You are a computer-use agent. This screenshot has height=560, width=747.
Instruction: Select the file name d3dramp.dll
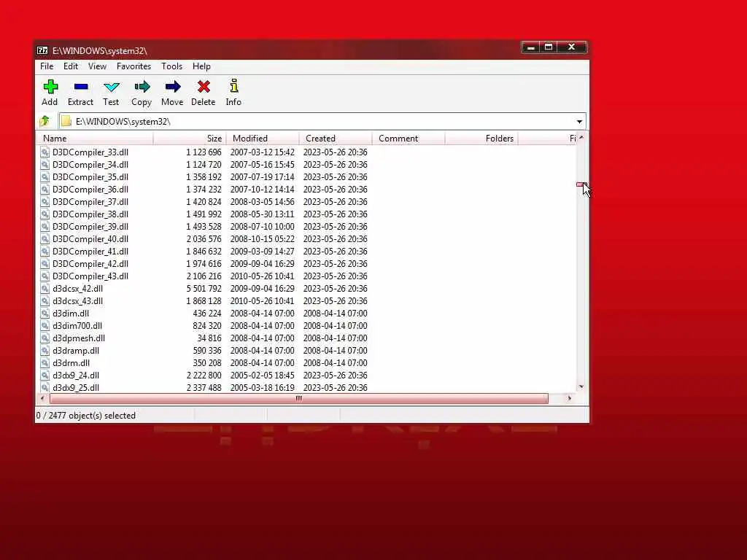pyautogui.click(x=76, y=351)
